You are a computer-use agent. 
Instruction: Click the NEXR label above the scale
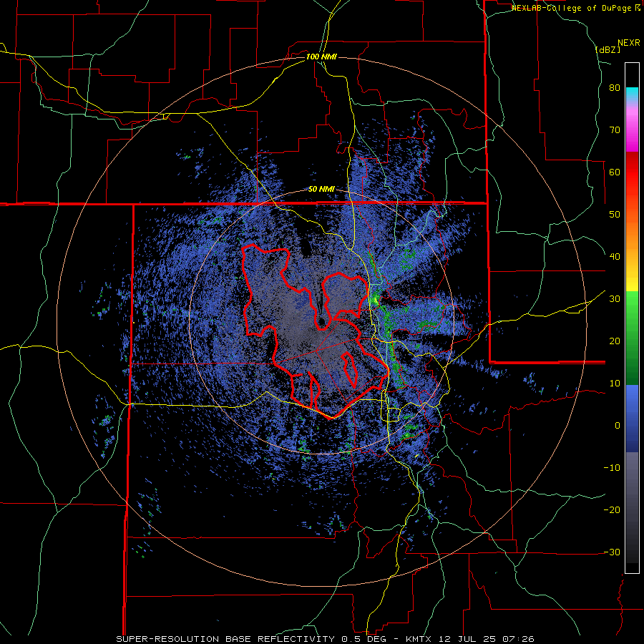pos(628,43)
